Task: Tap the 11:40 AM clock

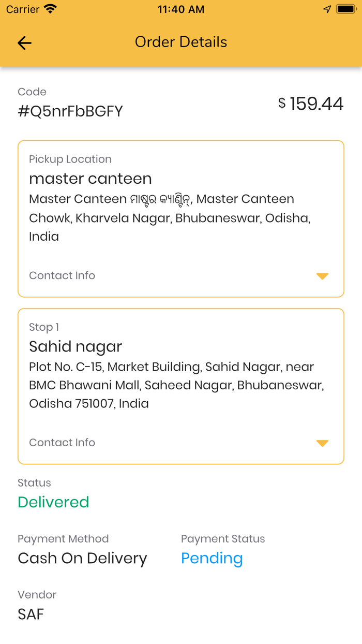Action: pyautogui.click(x=181, y=9)
